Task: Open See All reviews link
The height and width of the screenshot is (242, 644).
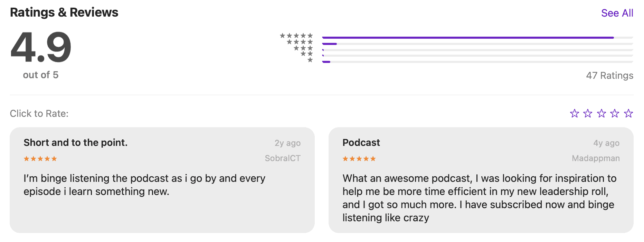Action: 617,13
